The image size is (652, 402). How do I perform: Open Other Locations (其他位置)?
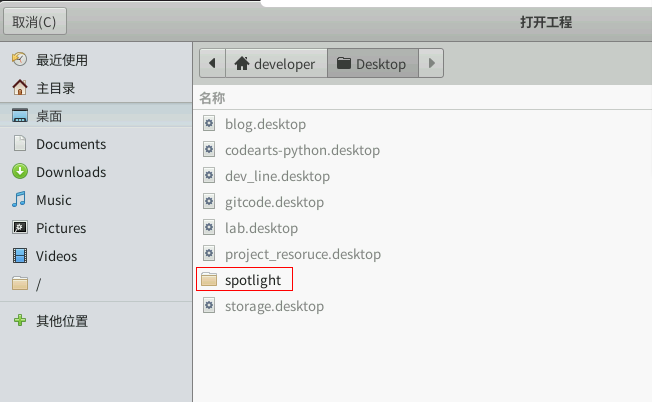(62, 321)
